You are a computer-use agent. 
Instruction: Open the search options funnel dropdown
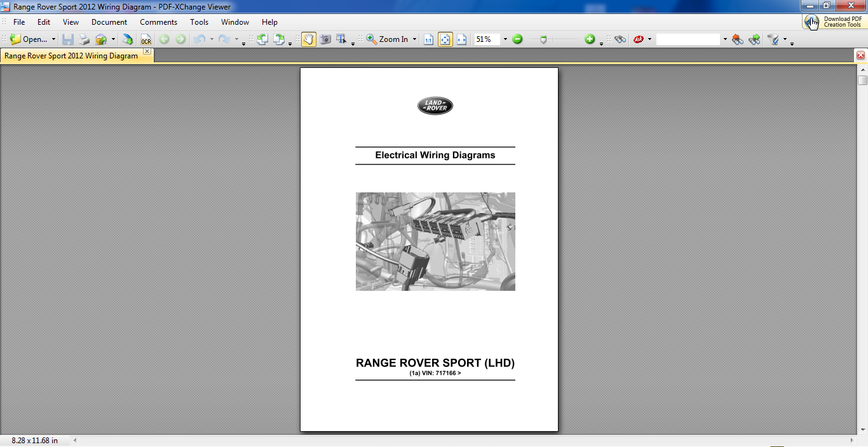[785, 39]
